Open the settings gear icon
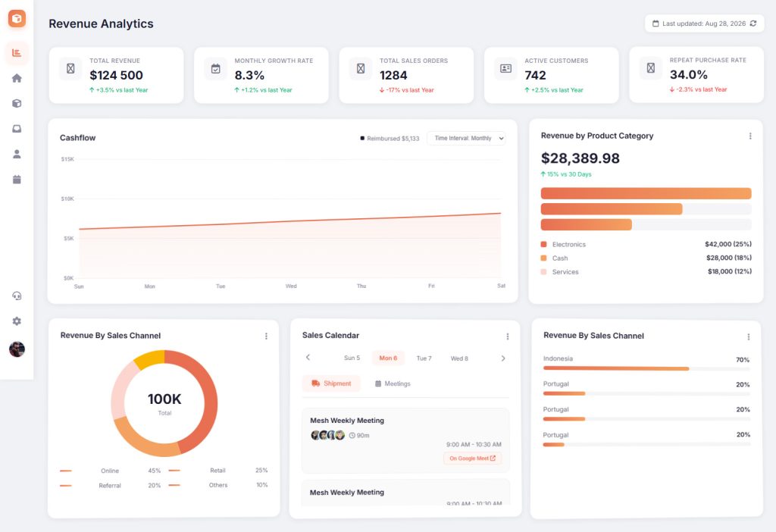This screenshot has height=532, width=776. coord(17,321)
